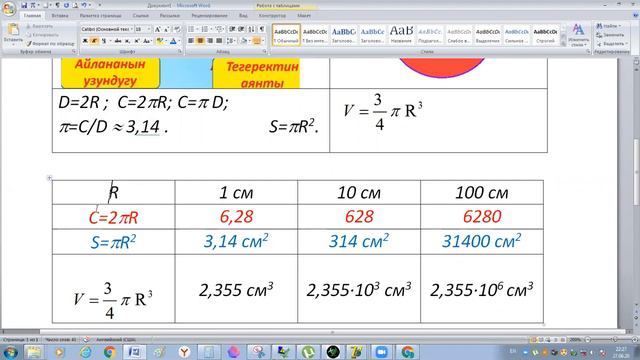Switch to Рецензирование tab
Image resolution: width=640 pixels, height=360 pixels.
pyautogui.click(x=209, y=16)
